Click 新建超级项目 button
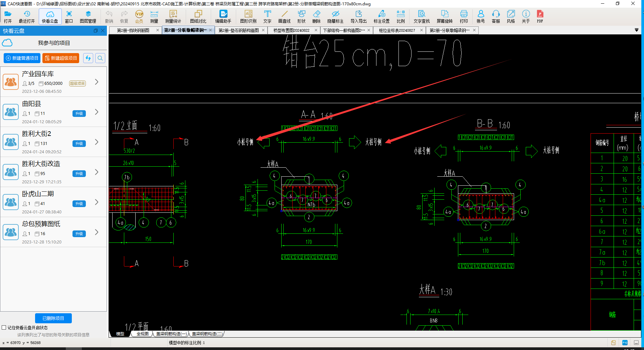The height and width of the screenshot is (350, 644). [x=61, y=58]
